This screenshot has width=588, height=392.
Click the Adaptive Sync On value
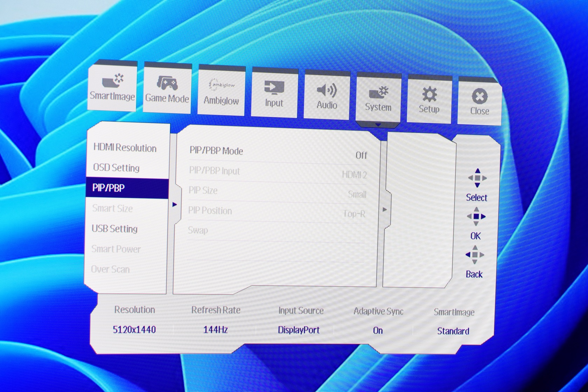pos(378,331)
